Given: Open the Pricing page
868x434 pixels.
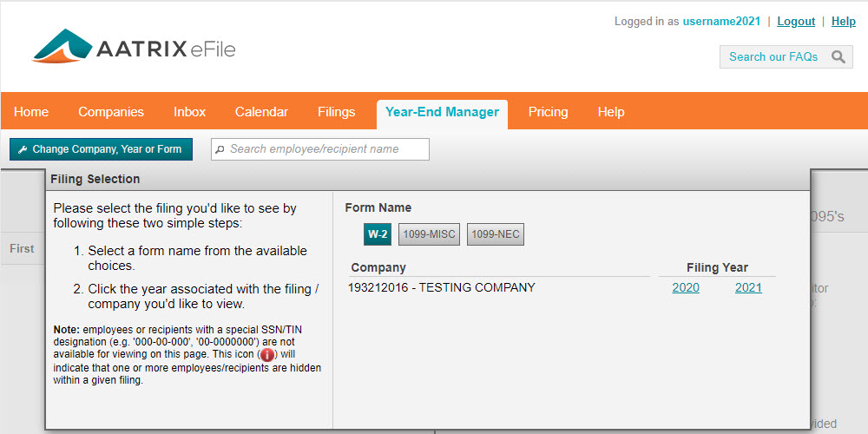Looking at the screenshot, I should pos(548,112).
